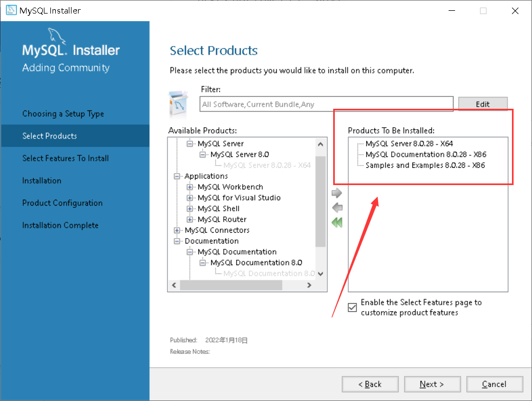Expand the MySQL Workbench tree node
Screen dimensions: 532x401
pyautogui.click(x=190, y=187)
